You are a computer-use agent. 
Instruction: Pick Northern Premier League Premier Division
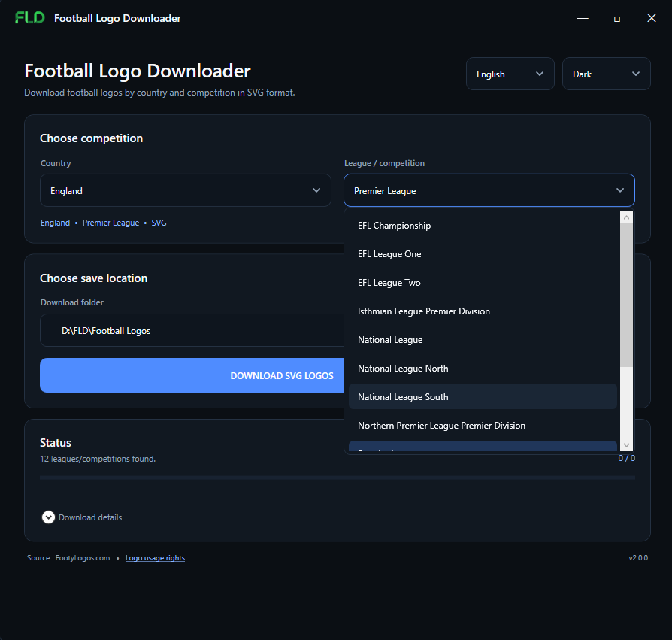point(483,426)
